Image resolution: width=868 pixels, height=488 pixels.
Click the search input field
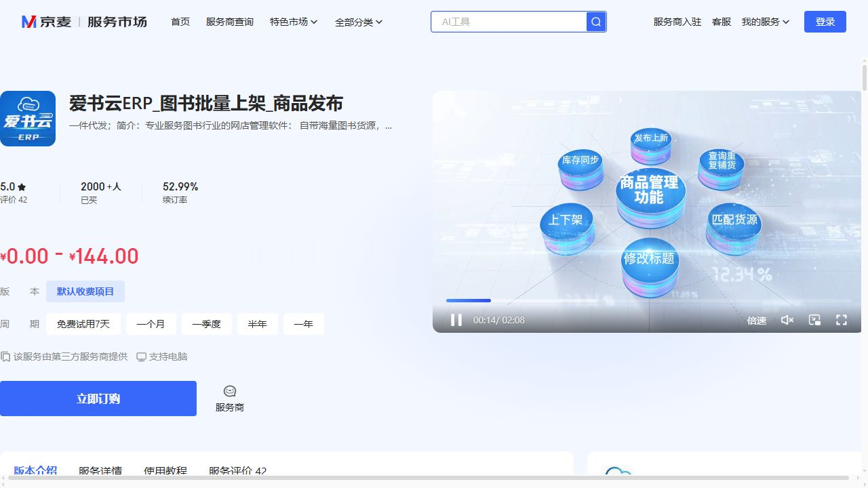tap(509, 22)
